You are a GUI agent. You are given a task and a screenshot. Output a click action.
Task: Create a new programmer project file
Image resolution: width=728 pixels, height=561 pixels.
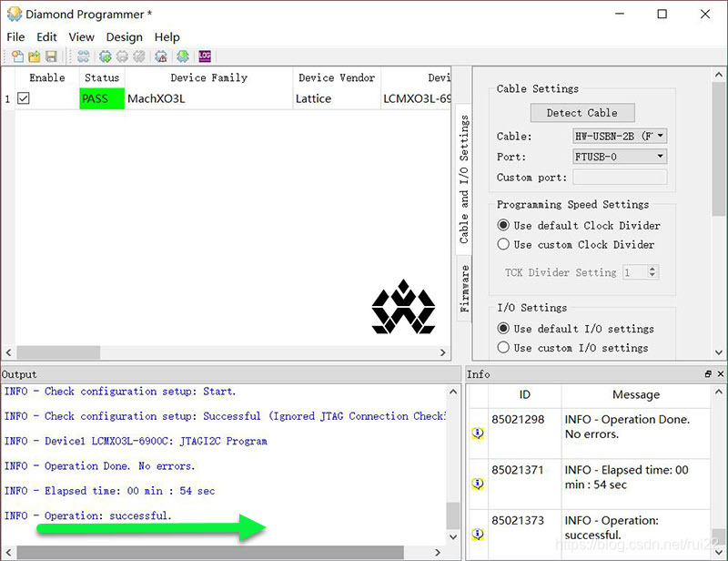[17, 56]
